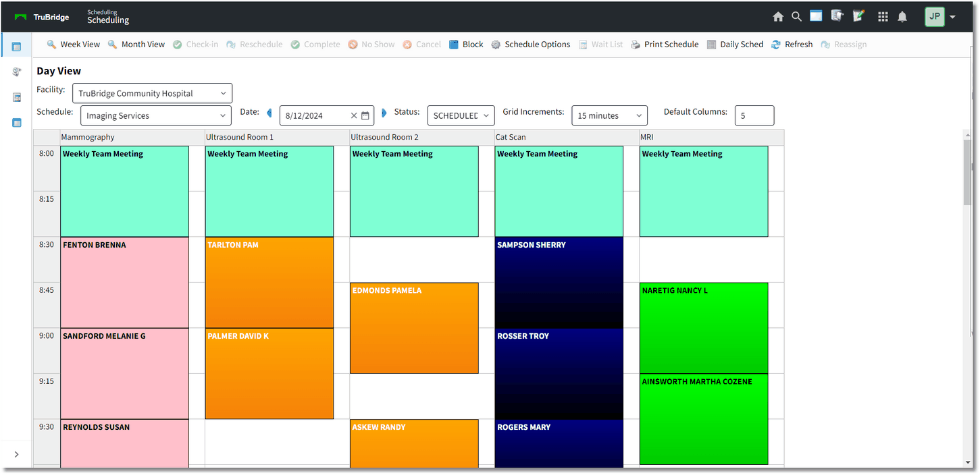Image resolution: width=980 pixels, height=475 pixels.
Task: Select the FENTON BRENNA appointment
Action: 124,282
